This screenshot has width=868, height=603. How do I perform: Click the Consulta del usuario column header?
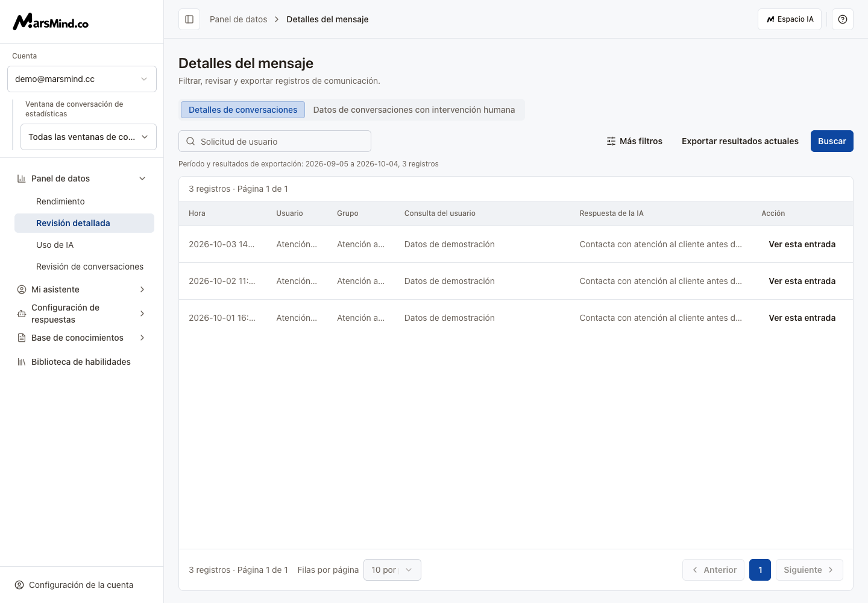tap(440, 213)
